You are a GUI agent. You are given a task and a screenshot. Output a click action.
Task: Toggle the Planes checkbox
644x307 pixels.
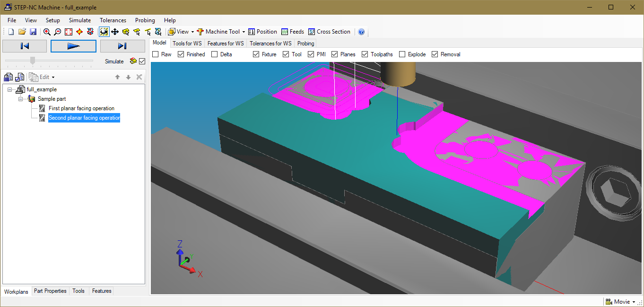click(335, 54)
